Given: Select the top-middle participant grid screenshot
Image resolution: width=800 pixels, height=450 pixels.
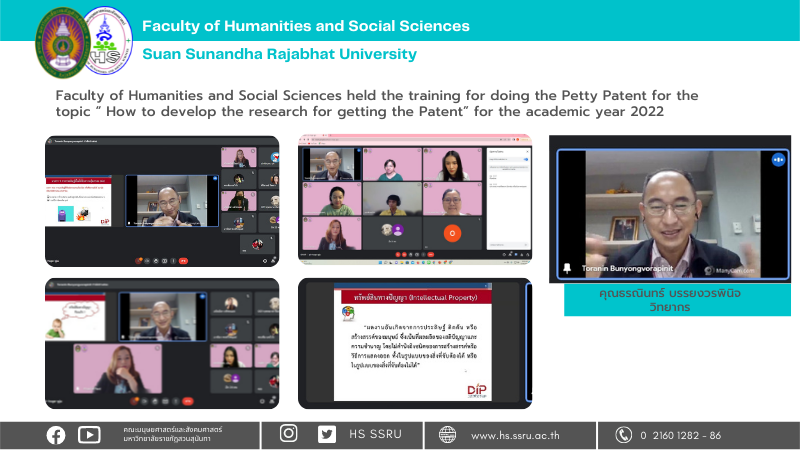Looking at the screenshot, I should tap(415, 198).
